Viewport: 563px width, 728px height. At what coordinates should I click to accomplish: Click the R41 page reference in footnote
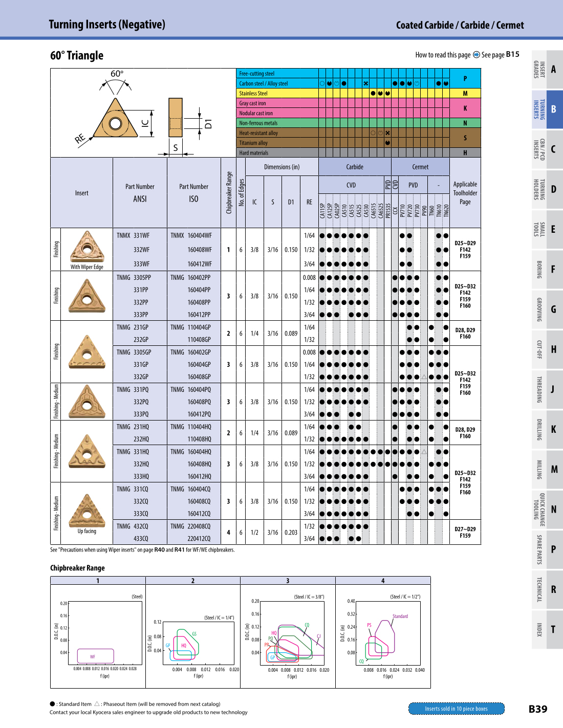[179, 550]
